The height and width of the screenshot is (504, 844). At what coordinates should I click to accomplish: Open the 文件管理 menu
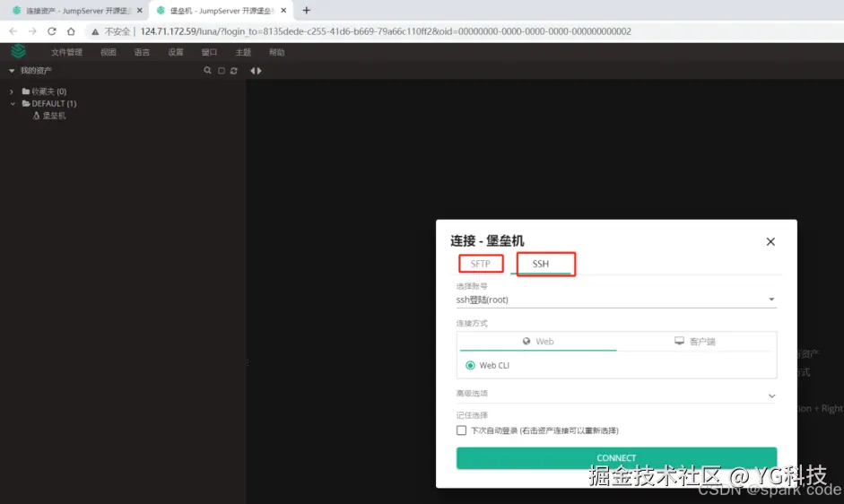pos(66,52)
